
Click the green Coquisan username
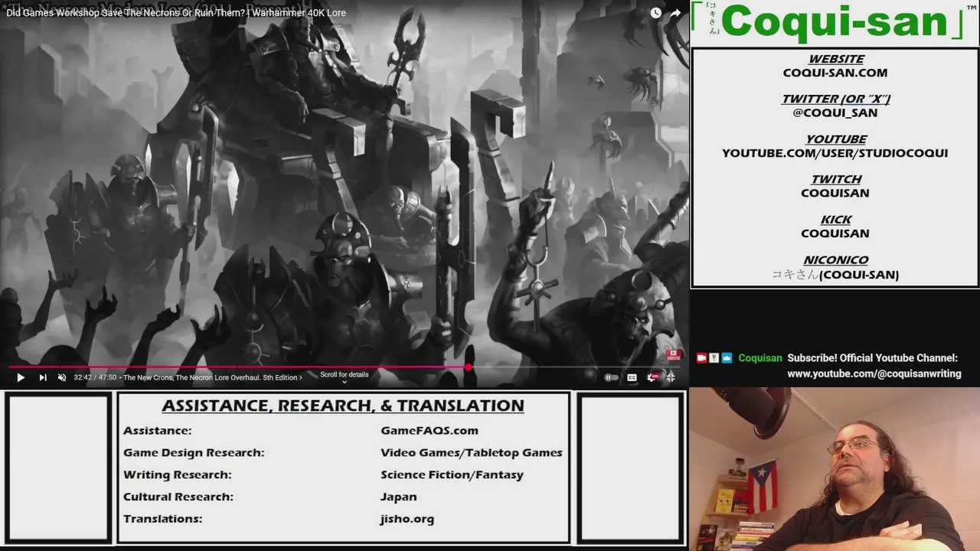[x=760, y=358]
